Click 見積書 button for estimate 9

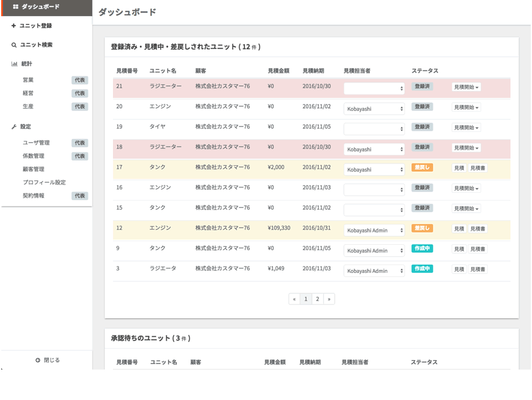point(478,249)
